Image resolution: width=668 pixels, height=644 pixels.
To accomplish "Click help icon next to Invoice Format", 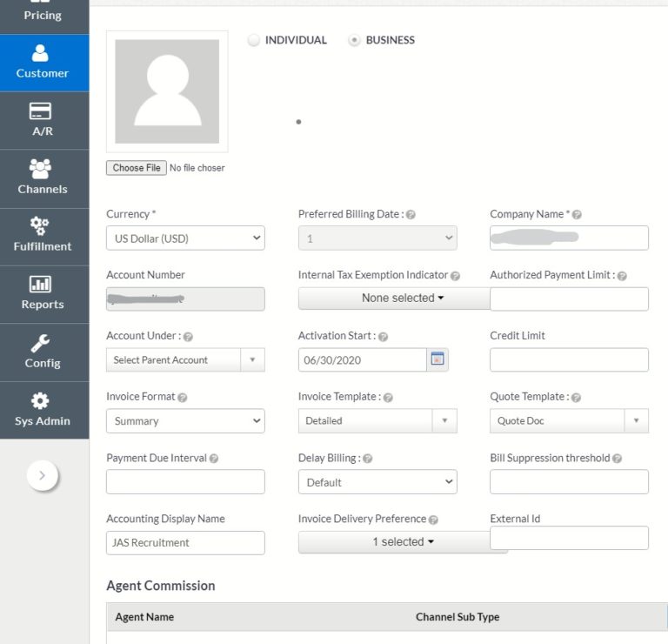I will (183, 398).
